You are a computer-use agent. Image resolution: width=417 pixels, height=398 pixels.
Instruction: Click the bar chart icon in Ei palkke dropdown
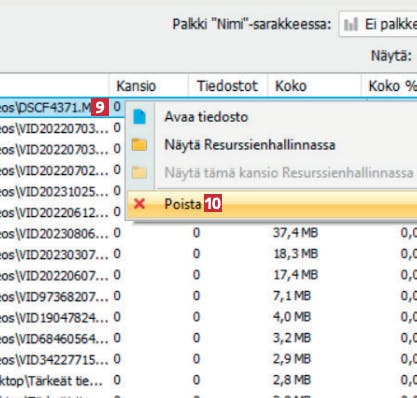[351, 24]
